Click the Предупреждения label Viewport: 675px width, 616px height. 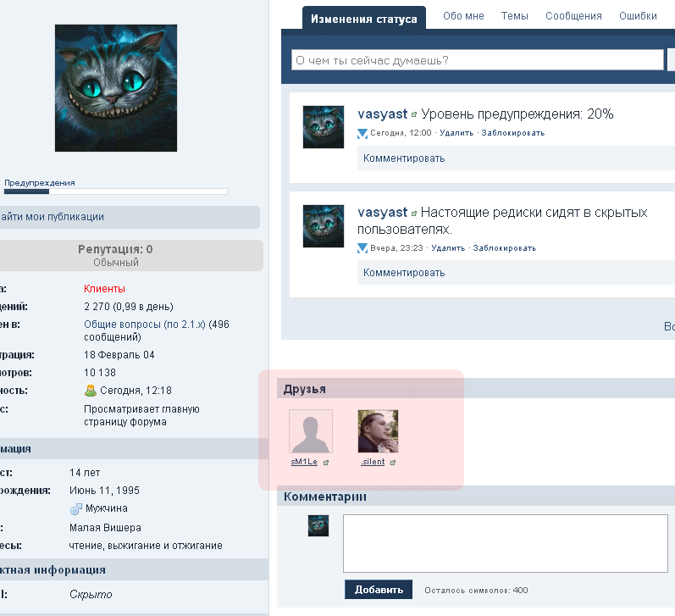coord(40,183)
